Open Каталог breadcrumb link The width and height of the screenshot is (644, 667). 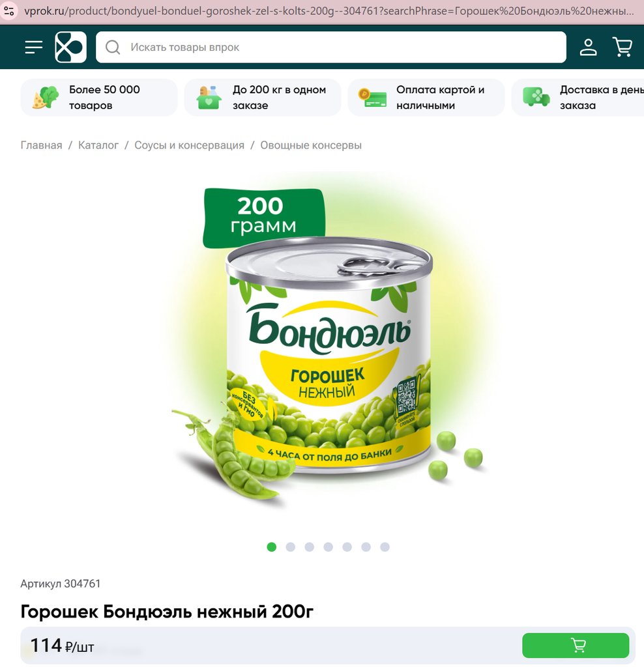coord(98,145)
